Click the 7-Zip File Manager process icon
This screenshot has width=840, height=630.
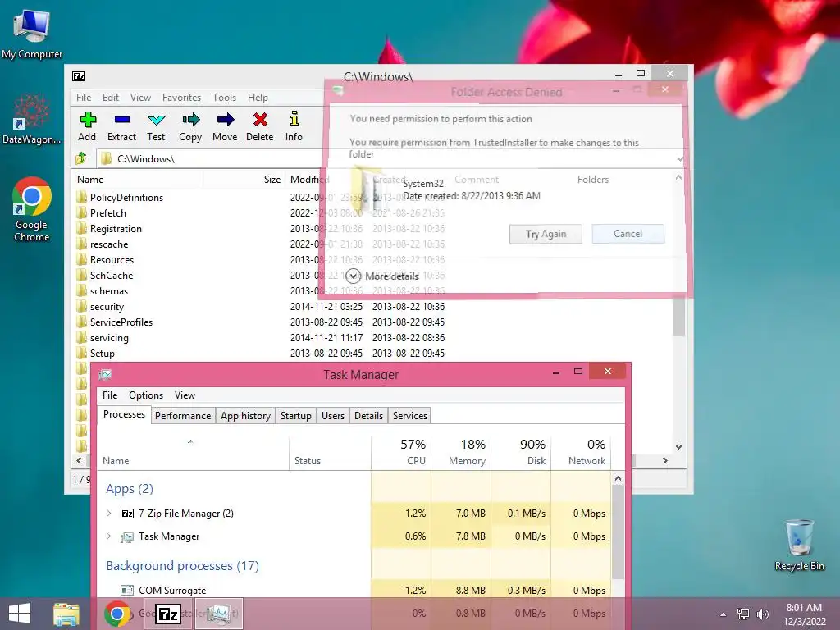coord(127,514)
